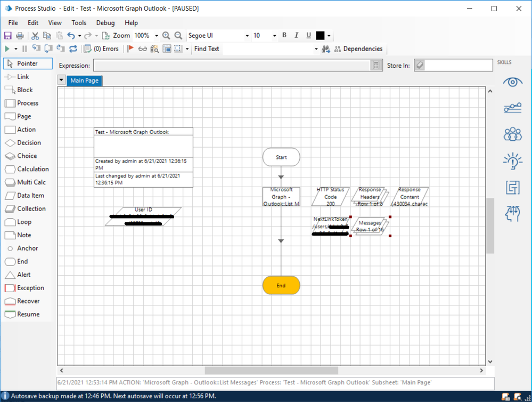Image resolution: width=532 pixels, height=402 pixels.
Task: Open the brain-in-head skill category
Action: pyautogui.click(x=512, y=214)
